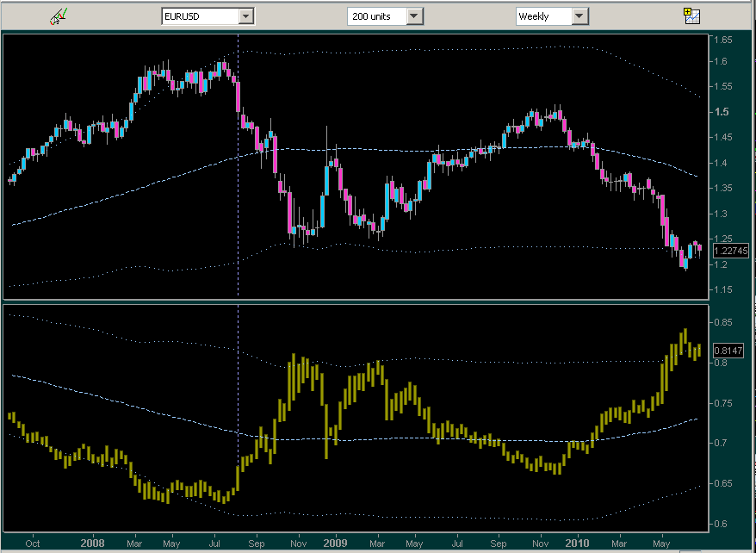Click the 1.15 level on price axis
The image size is (756, 553).
[723, 289]
